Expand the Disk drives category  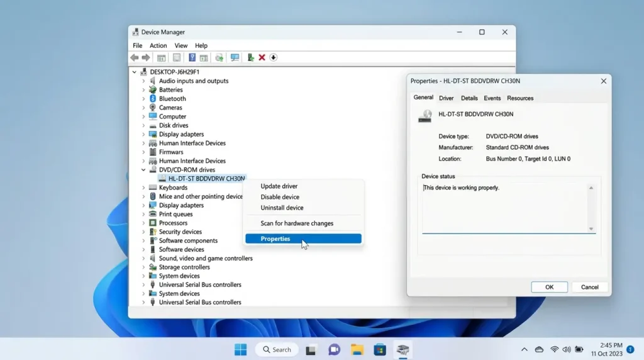coord(143,125)
